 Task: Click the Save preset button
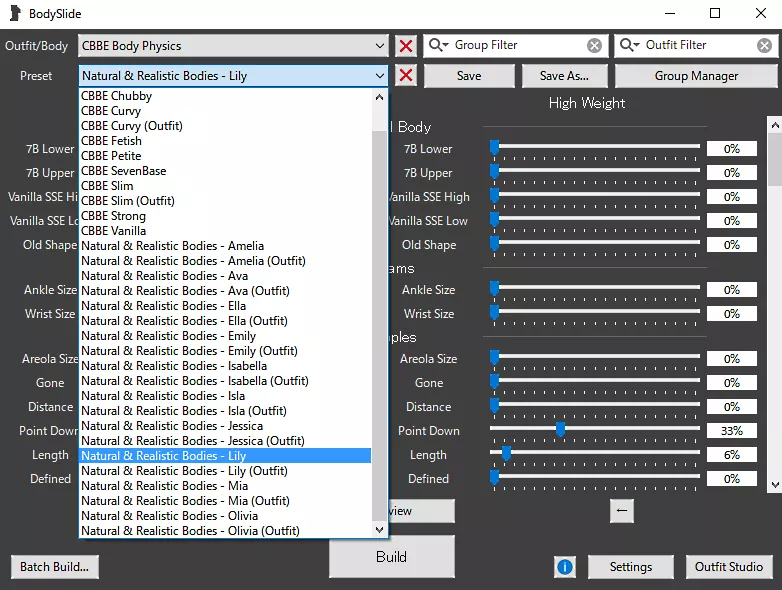[469, 76]
